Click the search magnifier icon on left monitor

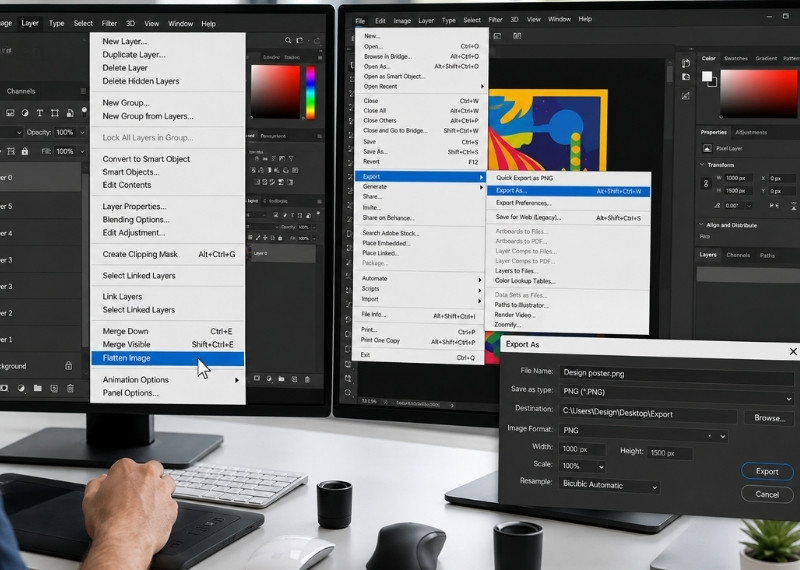tap(288, 40)
